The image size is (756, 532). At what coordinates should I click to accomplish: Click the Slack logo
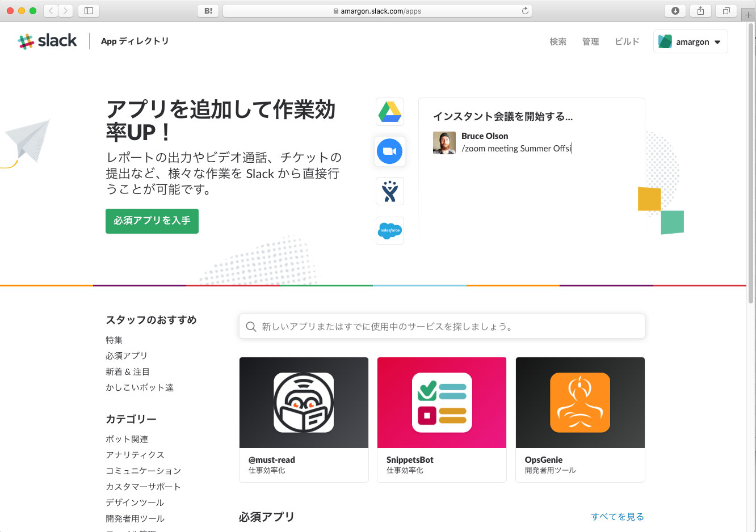click(47, 41)
